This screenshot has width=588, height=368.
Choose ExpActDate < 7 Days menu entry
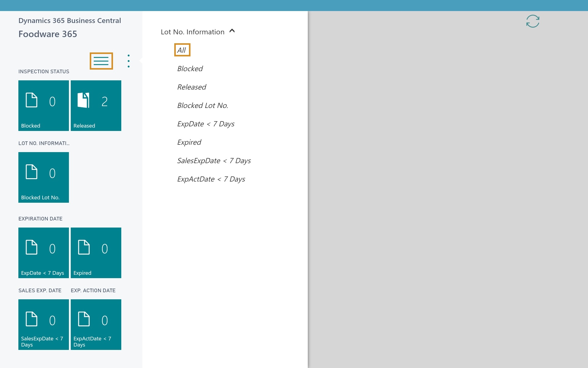[x=211, y=179]
